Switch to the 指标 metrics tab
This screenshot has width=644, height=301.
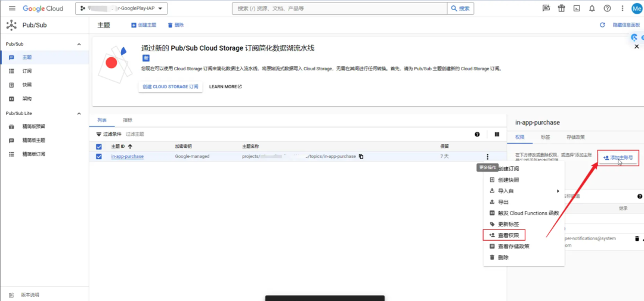(x=128, y=120)
